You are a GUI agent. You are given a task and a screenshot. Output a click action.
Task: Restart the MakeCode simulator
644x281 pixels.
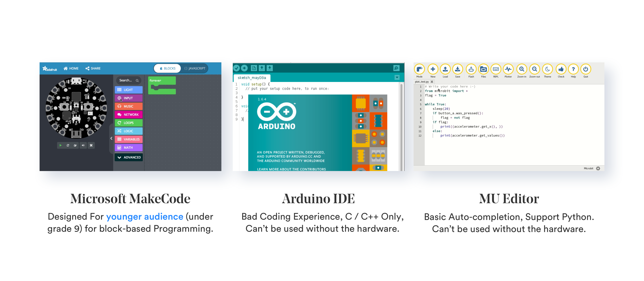pyautogui.click(x=68, y=145)
